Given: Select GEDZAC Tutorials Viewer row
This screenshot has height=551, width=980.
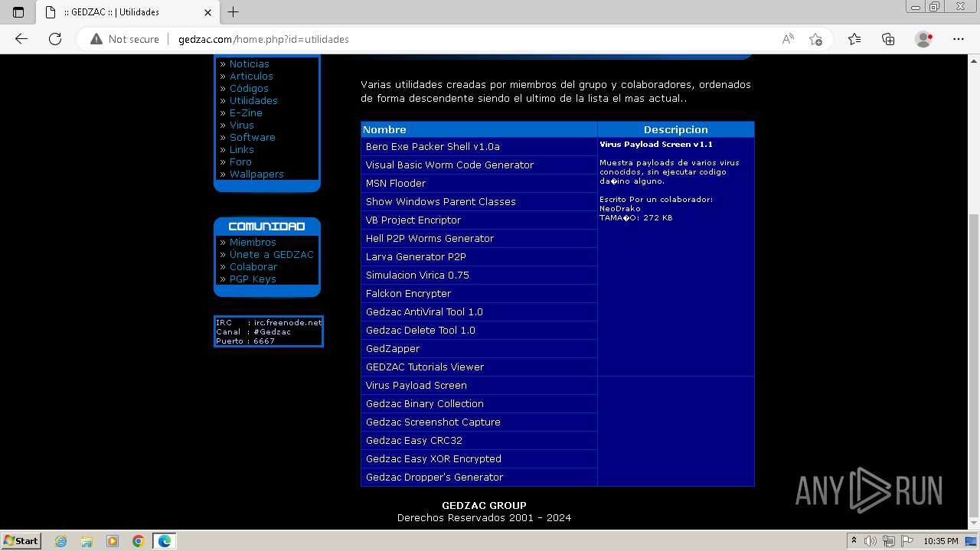Looking at the screenshot, I should pos(479,367).
